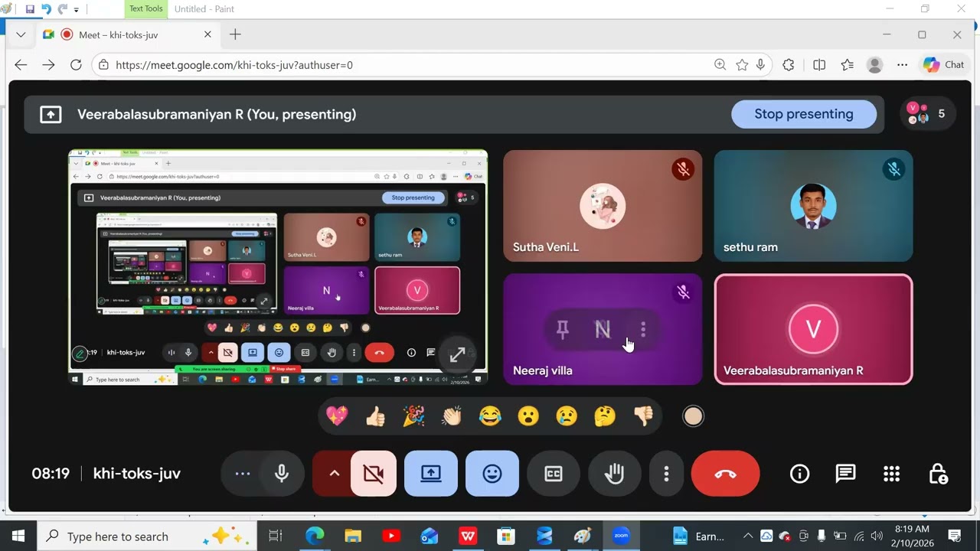
Task: Send the sparkling heart reaction
Action: pos(337,416)
